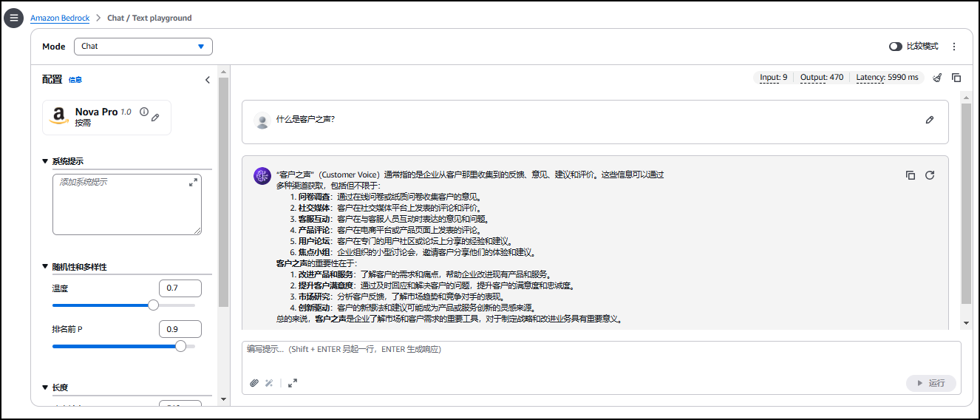Click the Latency: 5990 ms metric
This screenshot has height=420, width=980.
pyautogui.click(x=888, y=78)
